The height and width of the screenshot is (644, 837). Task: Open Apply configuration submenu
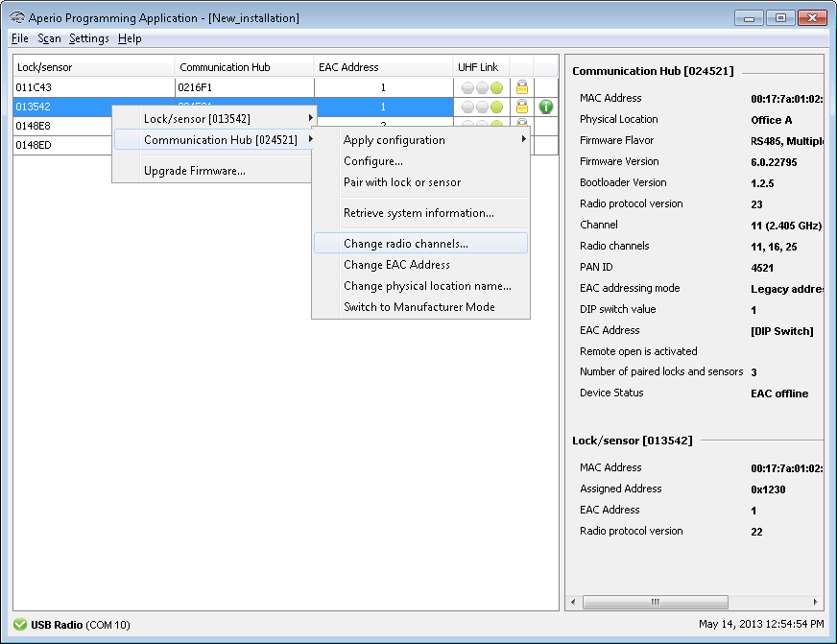pos(420,140)
